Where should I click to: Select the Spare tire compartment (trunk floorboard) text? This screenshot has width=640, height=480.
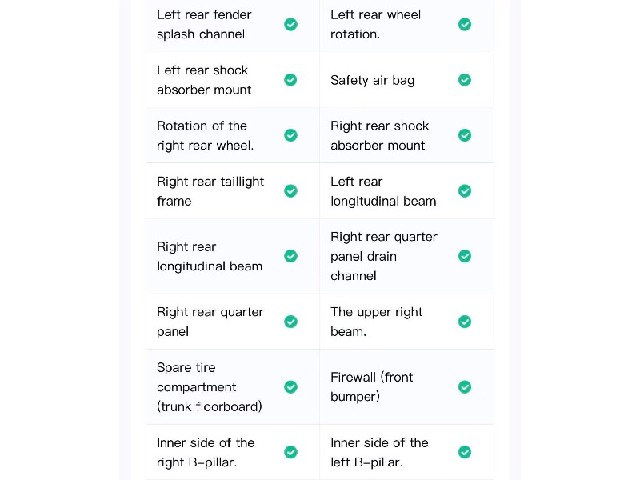click(x=209, y=387)
